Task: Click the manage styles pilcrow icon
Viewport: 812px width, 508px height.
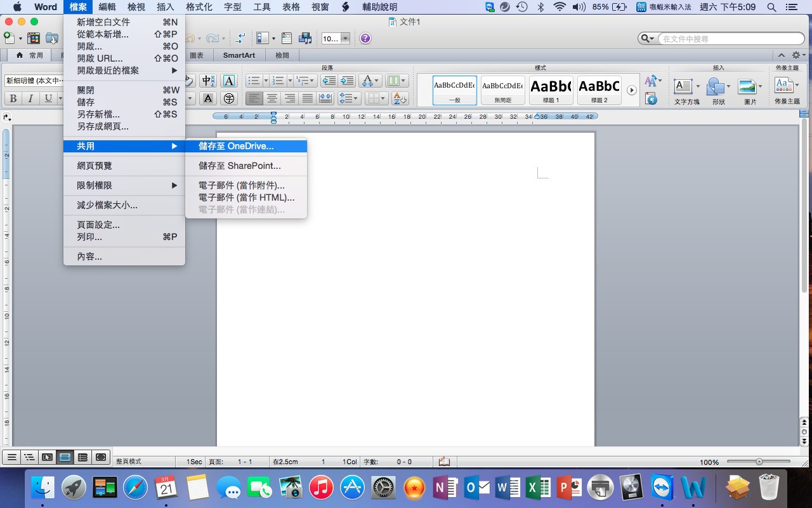Action: pos(651,98)
